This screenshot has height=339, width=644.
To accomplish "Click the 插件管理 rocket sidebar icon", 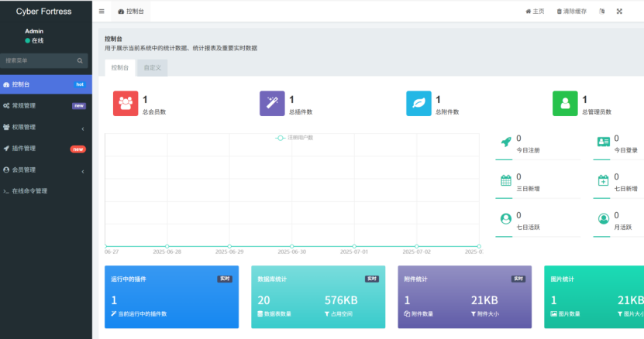I will click(6, 149).
